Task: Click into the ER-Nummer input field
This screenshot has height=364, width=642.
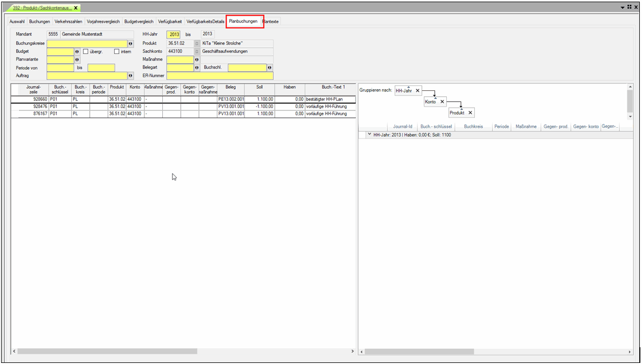Action: click(x=220, y=76)
